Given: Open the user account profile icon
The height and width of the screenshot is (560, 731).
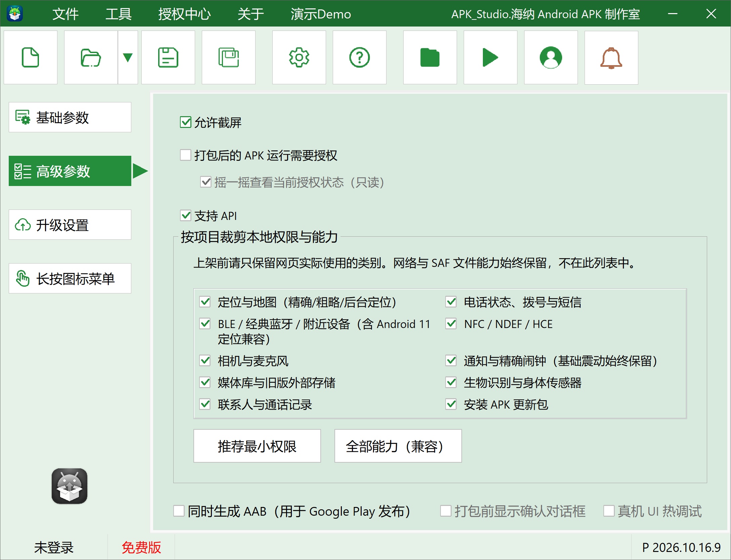Looking at the screenshot, I should coord(551,57).
